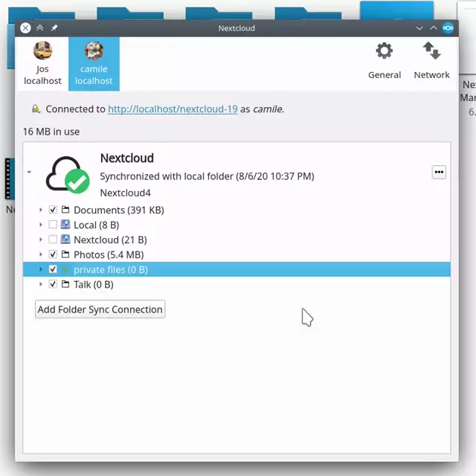Maximize window with up chevron
The image size is (476, 476).
pyautogui.click(x=434, y=28)
